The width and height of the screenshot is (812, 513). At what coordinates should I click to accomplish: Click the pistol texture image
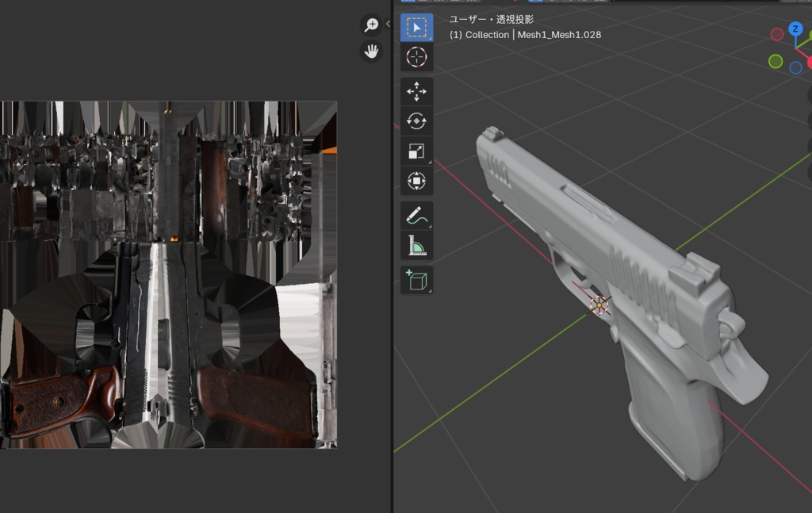click(168, 274)
